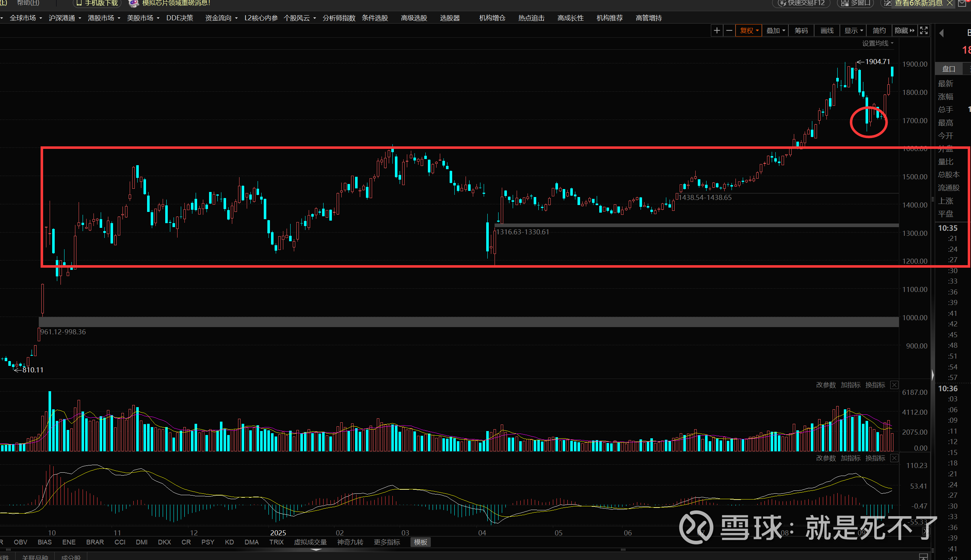The height and width of the screenshot is (560, 971).
Task: Open the 复权 adjustment dropdown
Action: tap(749, 31)
